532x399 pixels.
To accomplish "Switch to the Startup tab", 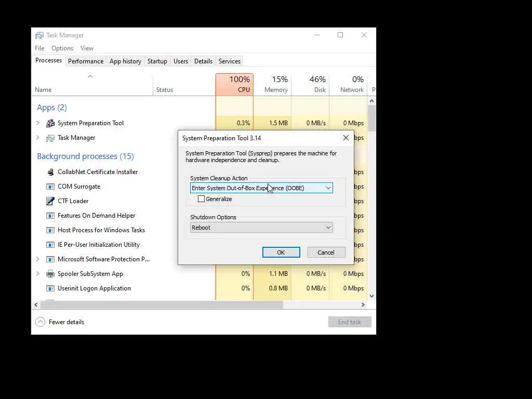I will point(157,61).
